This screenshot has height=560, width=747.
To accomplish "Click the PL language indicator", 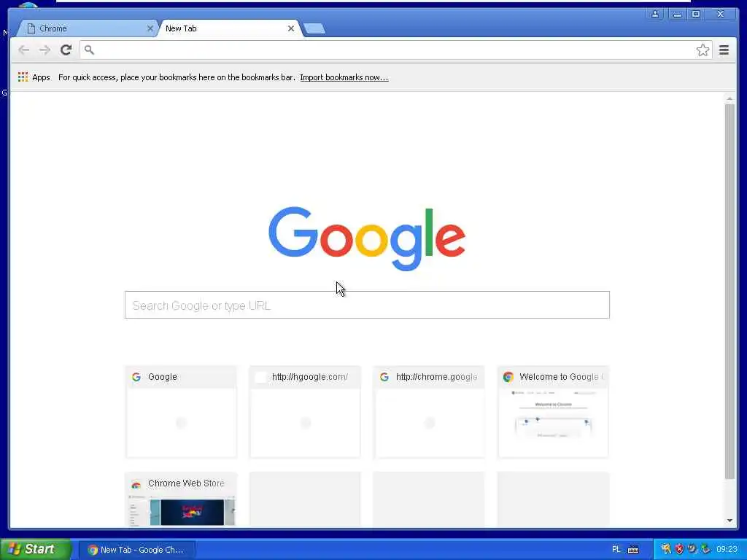I will (x=616, y=550).
